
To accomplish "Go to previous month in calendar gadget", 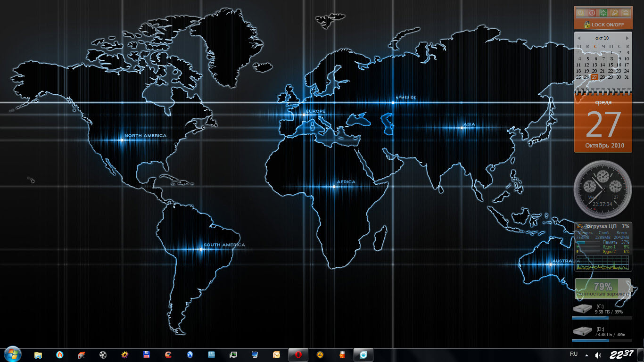I will coord(579,38).
